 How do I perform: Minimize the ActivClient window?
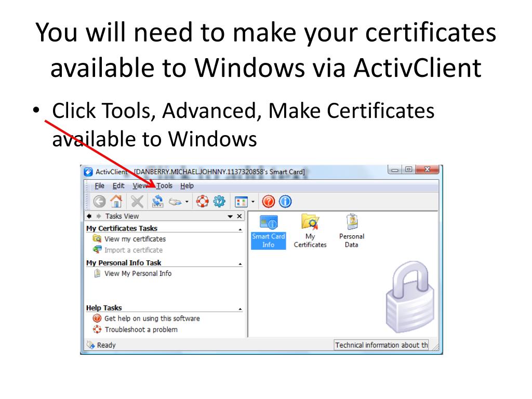[x=395, y=170]
